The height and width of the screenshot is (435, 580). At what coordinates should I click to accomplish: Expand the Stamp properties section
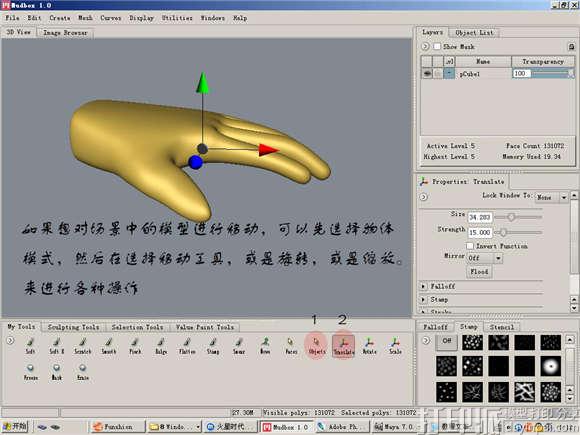click(x=423, y=299)
